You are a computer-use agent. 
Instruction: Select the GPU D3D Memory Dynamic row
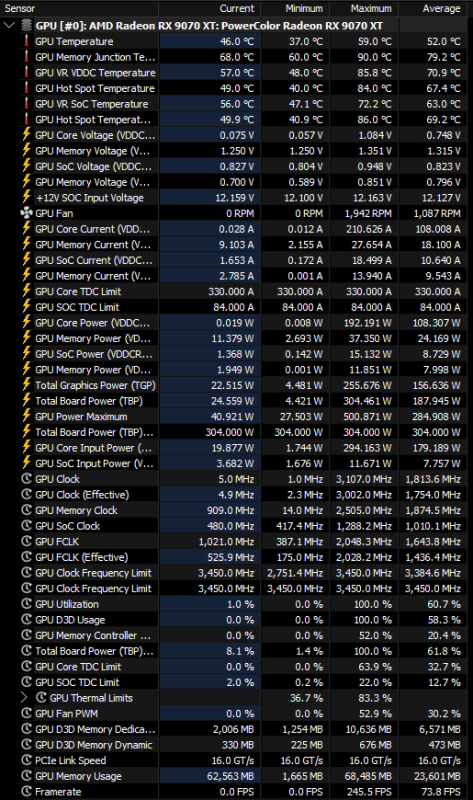tap(234, 744)
